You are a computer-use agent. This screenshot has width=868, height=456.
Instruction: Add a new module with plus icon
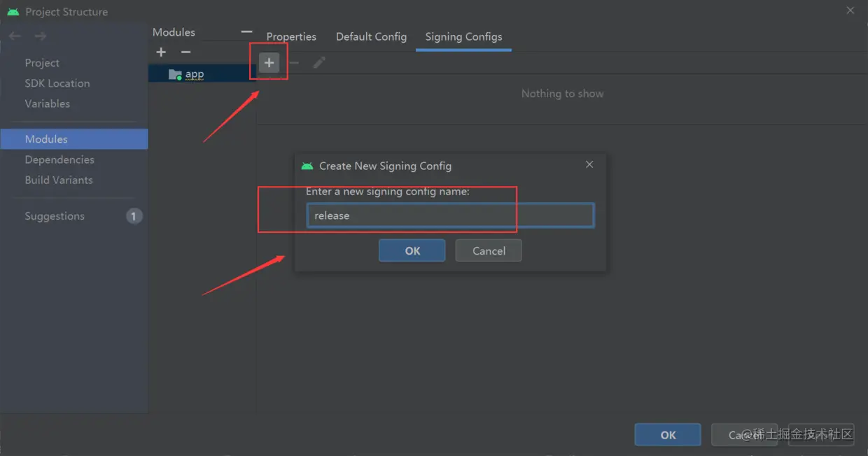coord(161,52)
